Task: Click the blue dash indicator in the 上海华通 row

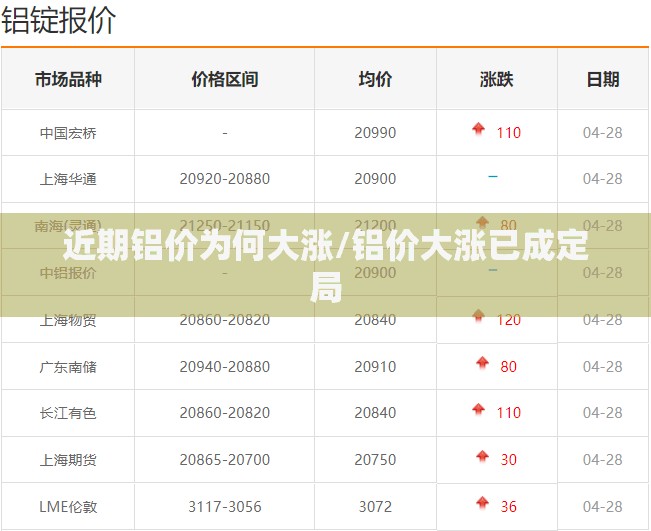Action: [493, 176]
